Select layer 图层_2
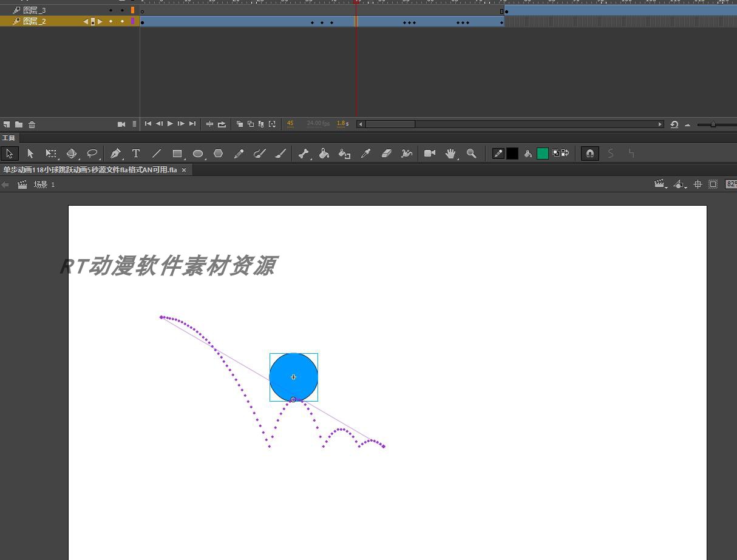This screenshot has width=737, height=560. click(34, 21)
